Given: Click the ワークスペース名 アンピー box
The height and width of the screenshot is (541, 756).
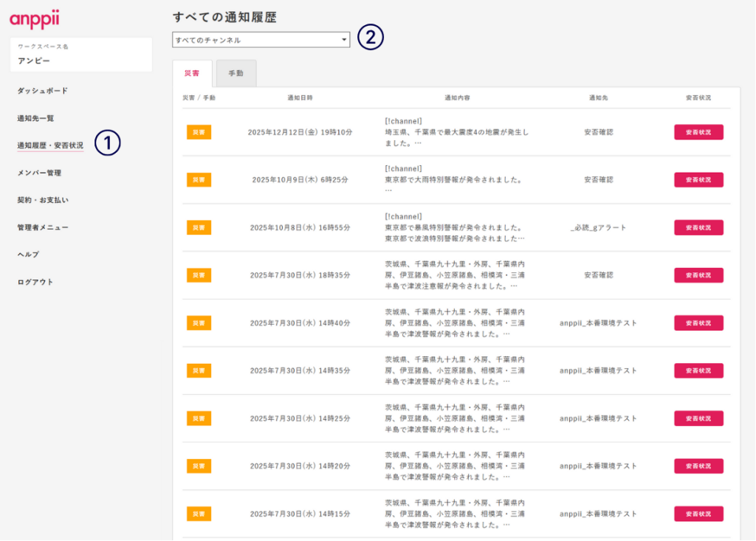Looking at the screenshot, I should tap(81, 55).
